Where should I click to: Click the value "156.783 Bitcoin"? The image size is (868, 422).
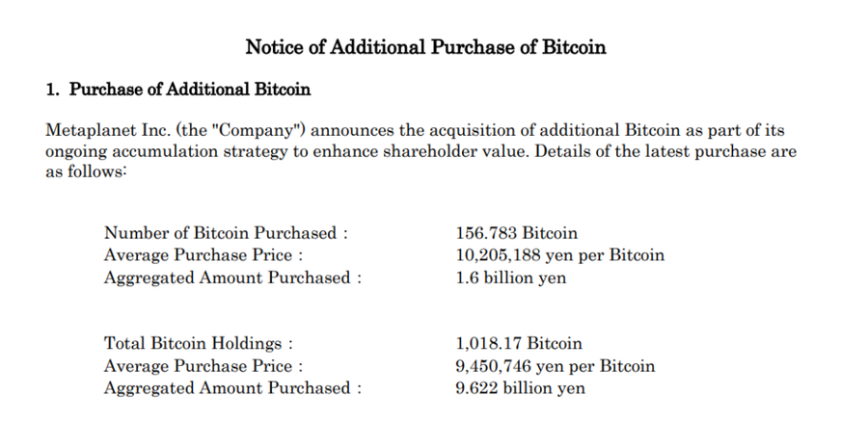pyautogui.click(x=516, y=233)
